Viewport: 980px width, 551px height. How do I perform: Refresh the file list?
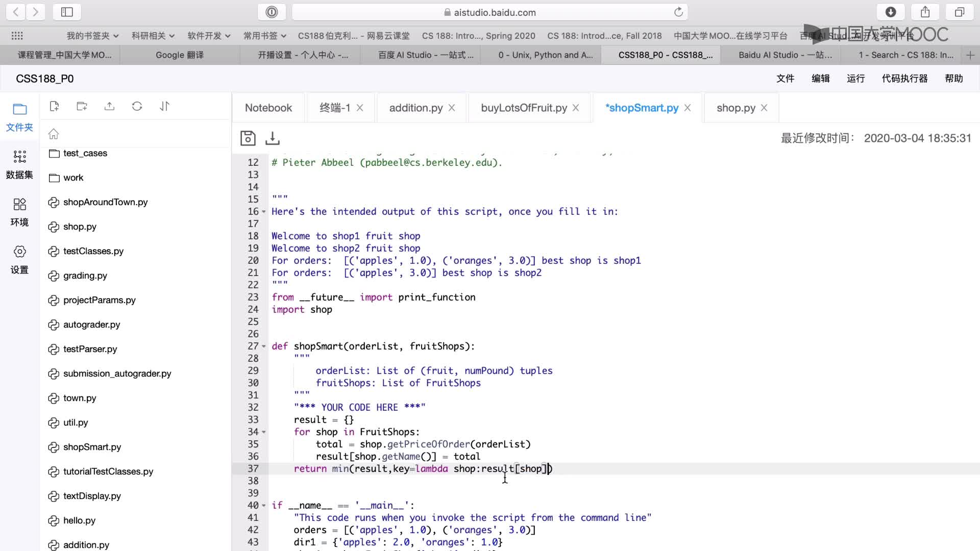(137, 106)
